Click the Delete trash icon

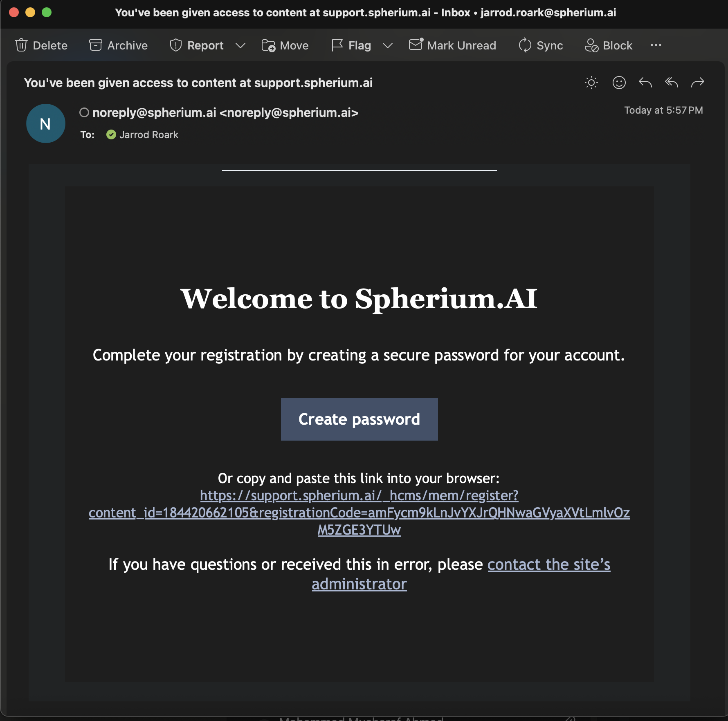[21, 45]
